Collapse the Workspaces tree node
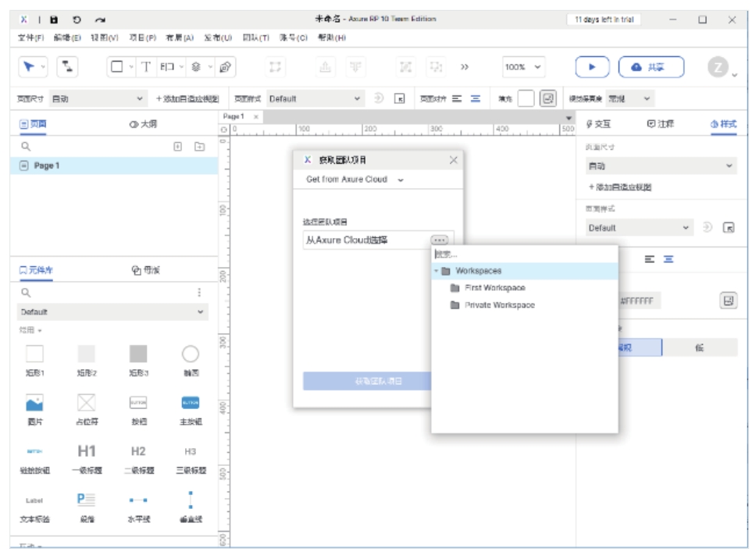Viewport: 756px width, 555px height. (x=437, y=271)
